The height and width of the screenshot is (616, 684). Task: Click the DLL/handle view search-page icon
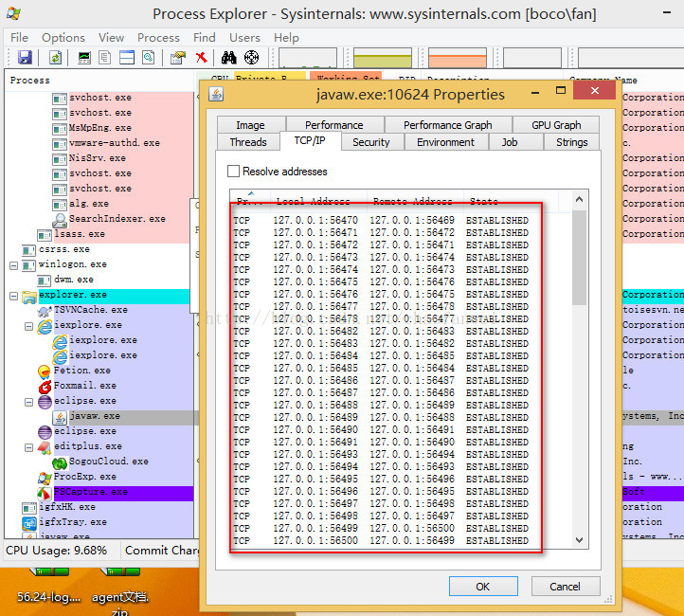pos(149,57)
